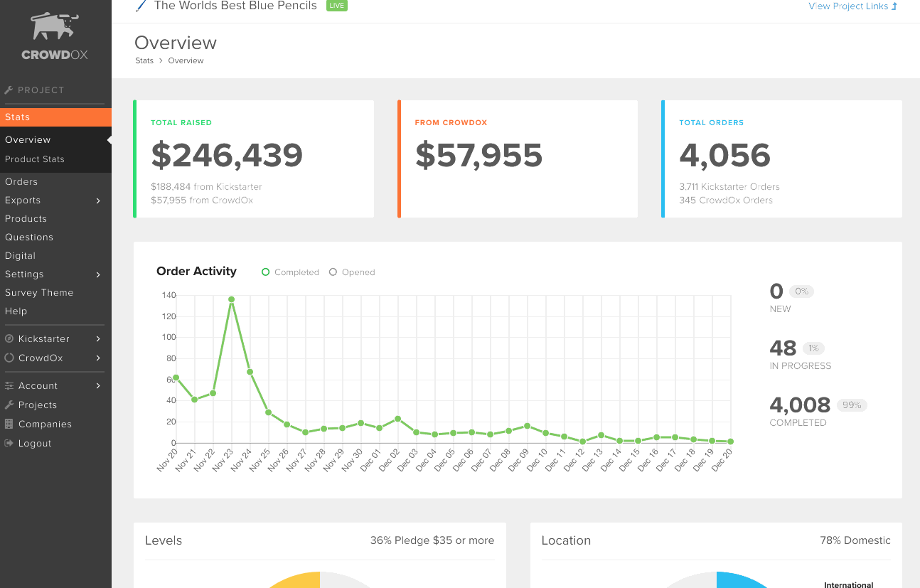This screenshot has width=920, height=588.
Task: Click the Nov 23 peak data point
Action: (x=231, y=299)
